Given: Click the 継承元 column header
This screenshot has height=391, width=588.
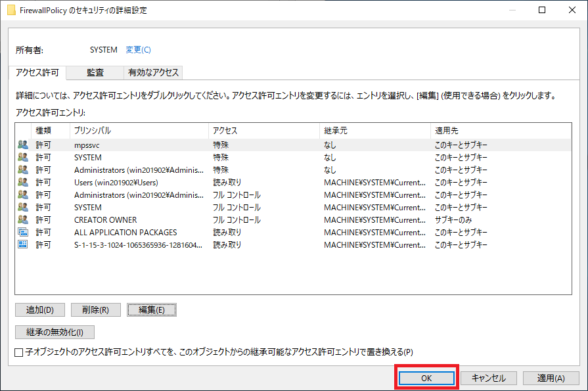Looking at the screenshot, I should [x=375, y=131].
